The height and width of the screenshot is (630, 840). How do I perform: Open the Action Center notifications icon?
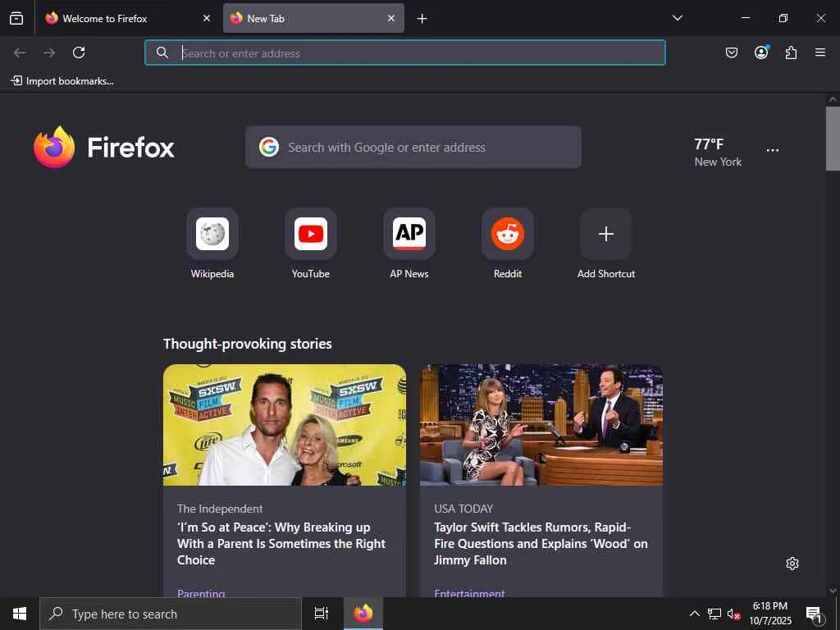point(814,614)
